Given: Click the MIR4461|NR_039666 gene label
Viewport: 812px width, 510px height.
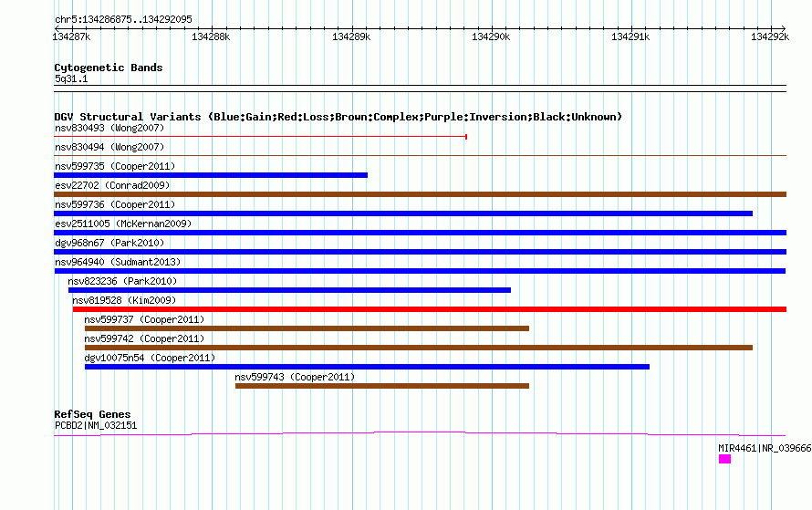Looking at the screenshot, I should point(765,448).
